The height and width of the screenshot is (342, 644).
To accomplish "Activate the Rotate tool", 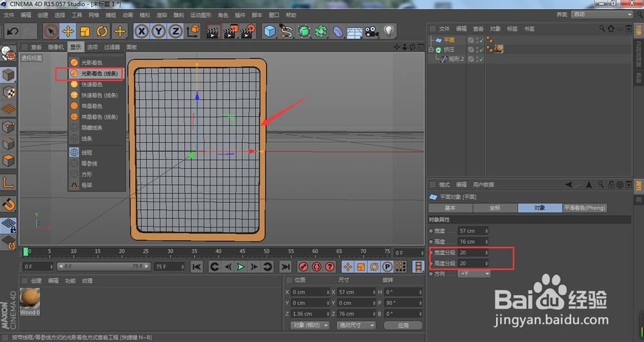I will pos(102,31).
